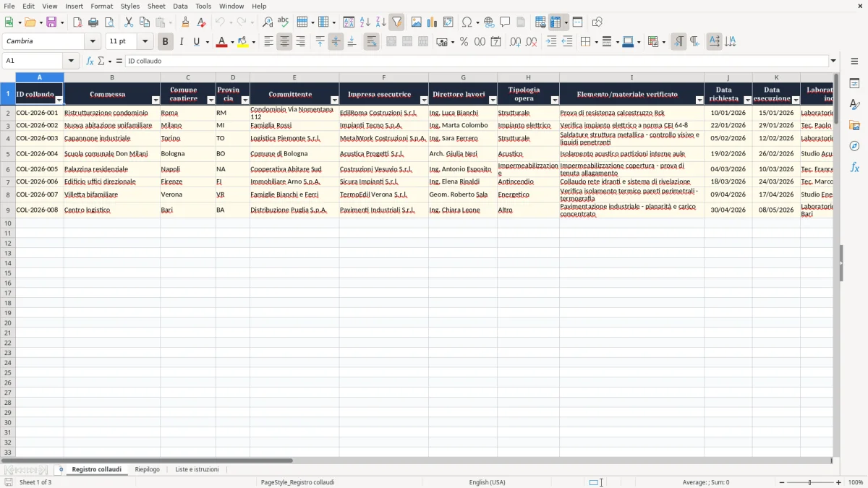Toggle the AutoFilter funnel button

pyautogui.click(x=396, y=22)
